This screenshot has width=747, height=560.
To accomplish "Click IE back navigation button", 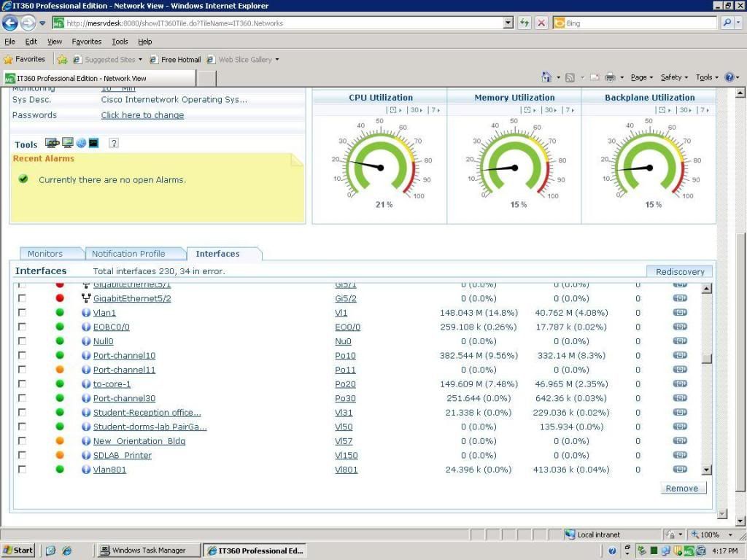I will tap(10, 23).
